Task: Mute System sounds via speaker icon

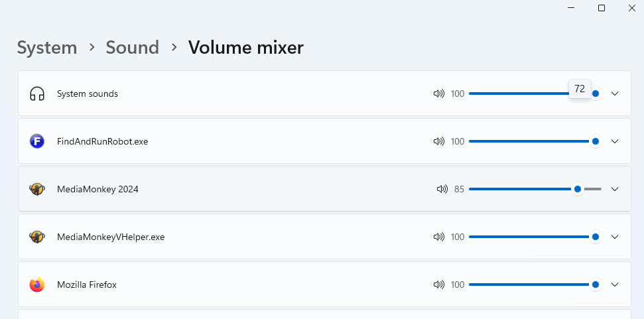Action: (x=438, y=94)
